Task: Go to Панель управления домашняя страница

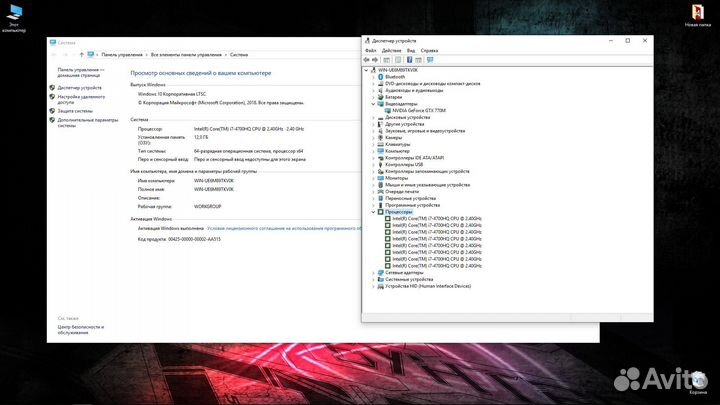Action: 81,73
